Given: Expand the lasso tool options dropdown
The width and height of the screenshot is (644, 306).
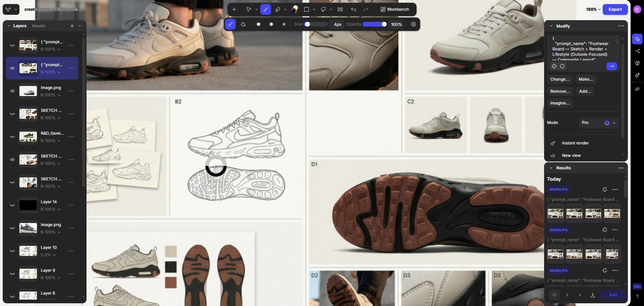Looking at the screenshot, I should point(331,9).
